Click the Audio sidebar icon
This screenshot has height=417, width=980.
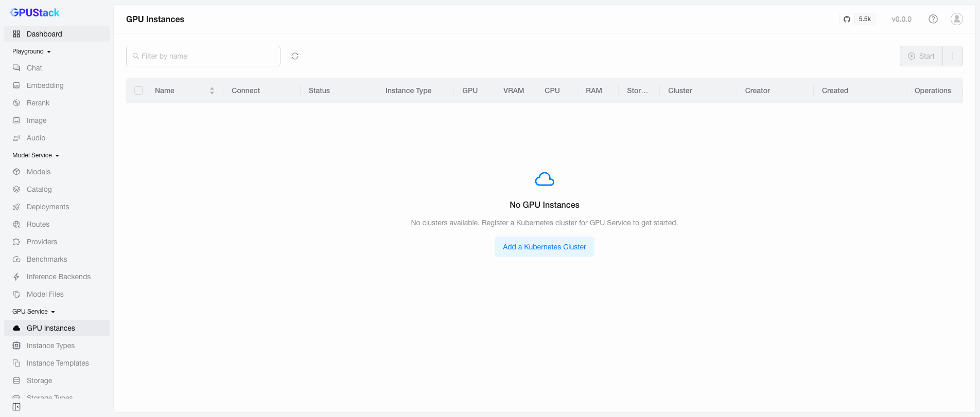coord(16,138)
